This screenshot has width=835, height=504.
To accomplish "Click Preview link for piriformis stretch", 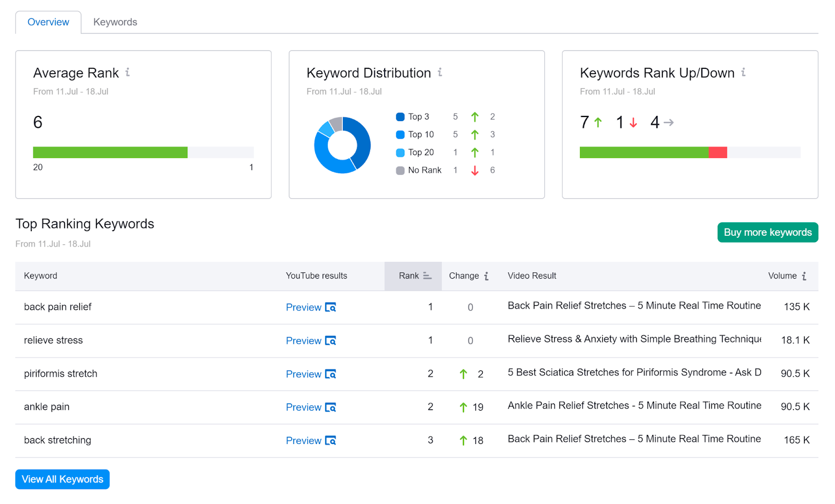I will tap(303, 374).
